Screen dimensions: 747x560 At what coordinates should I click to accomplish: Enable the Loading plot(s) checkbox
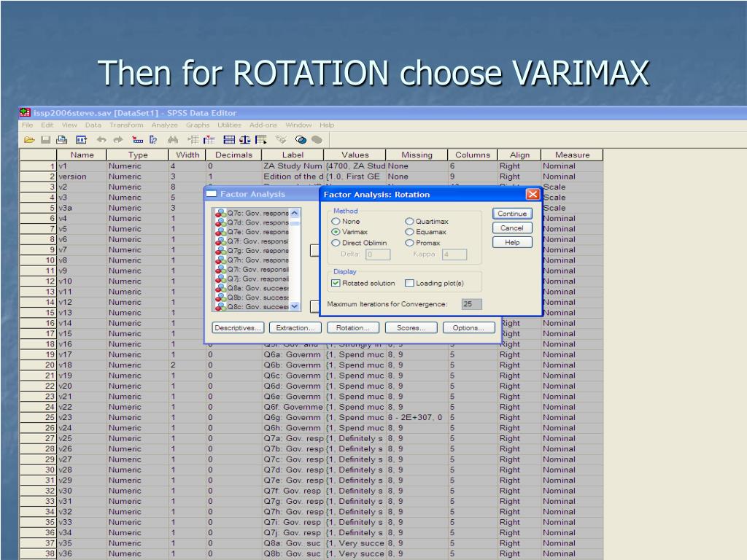pyautogui.click(x=409, y=283)
